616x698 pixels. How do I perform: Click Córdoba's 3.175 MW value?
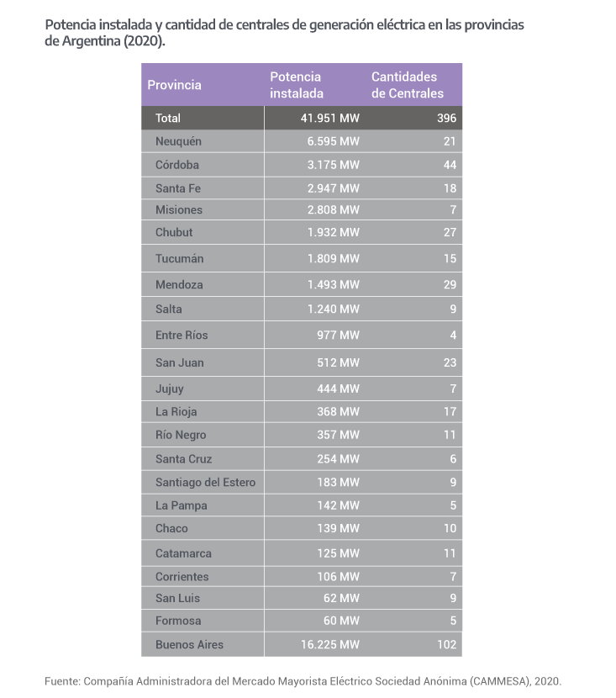334,165
